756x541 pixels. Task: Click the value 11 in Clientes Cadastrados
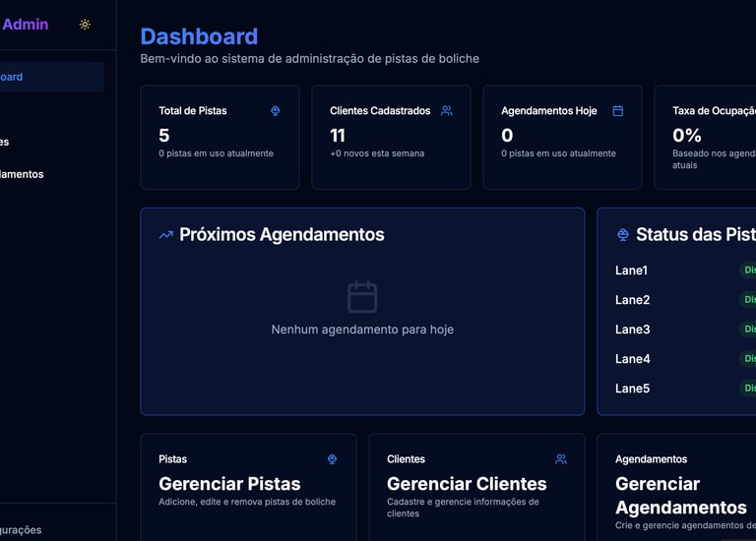point(338,136)
